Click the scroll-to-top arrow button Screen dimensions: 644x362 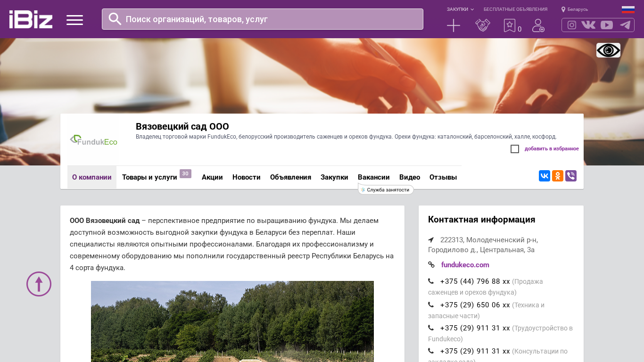point(39,284)
